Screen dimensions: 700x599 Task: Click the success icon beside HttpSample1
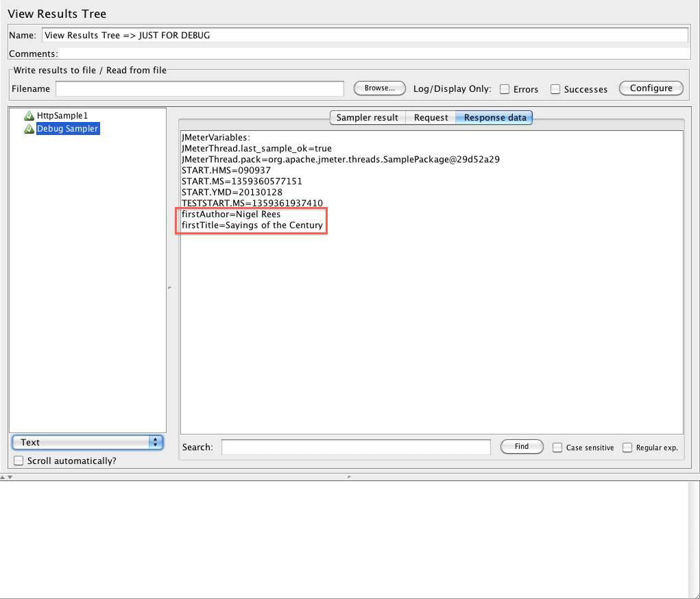pos(29,115)
